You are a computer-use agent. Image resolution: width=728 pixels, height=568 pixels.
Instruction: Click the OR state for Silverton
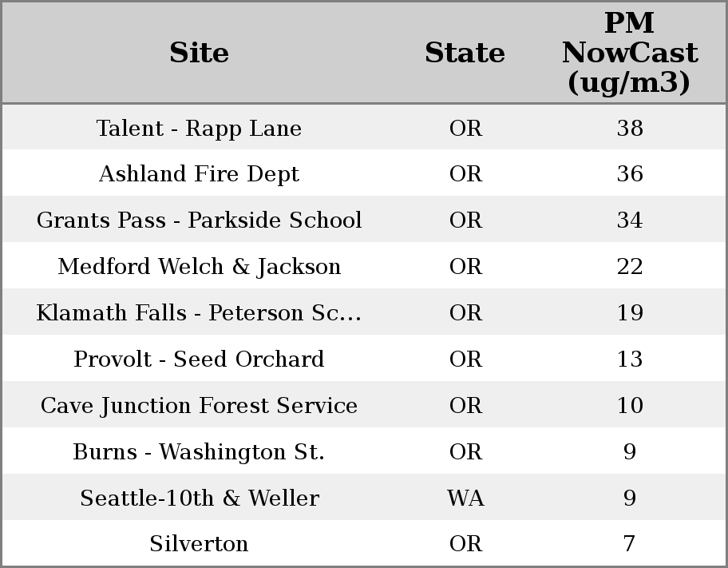pos(465,544)
